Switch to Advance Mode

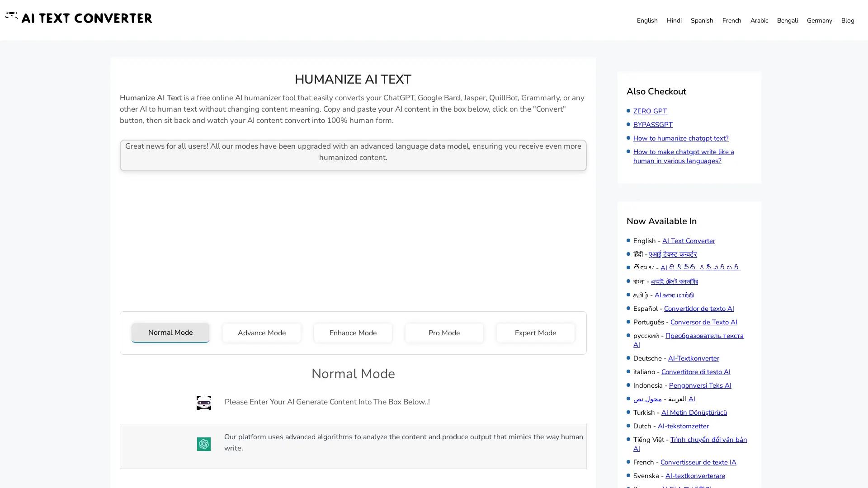point(261,333)
